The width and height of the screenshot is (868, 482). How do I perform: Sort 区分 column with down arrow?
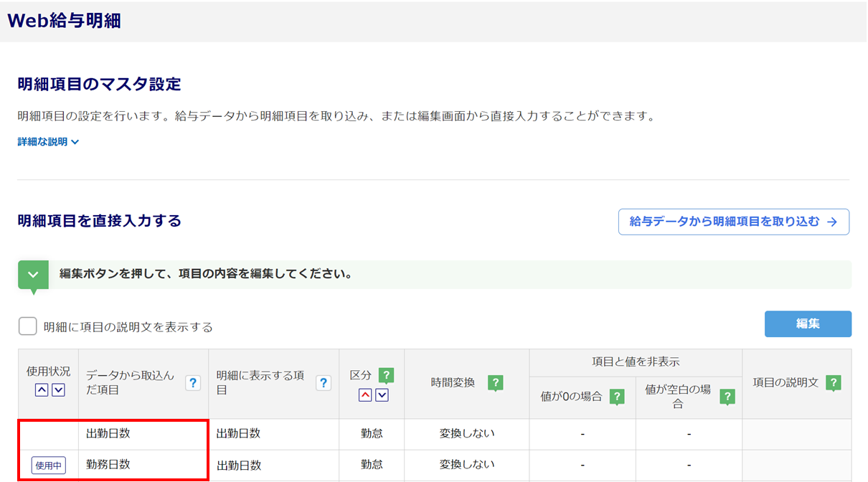click(382, 394)
